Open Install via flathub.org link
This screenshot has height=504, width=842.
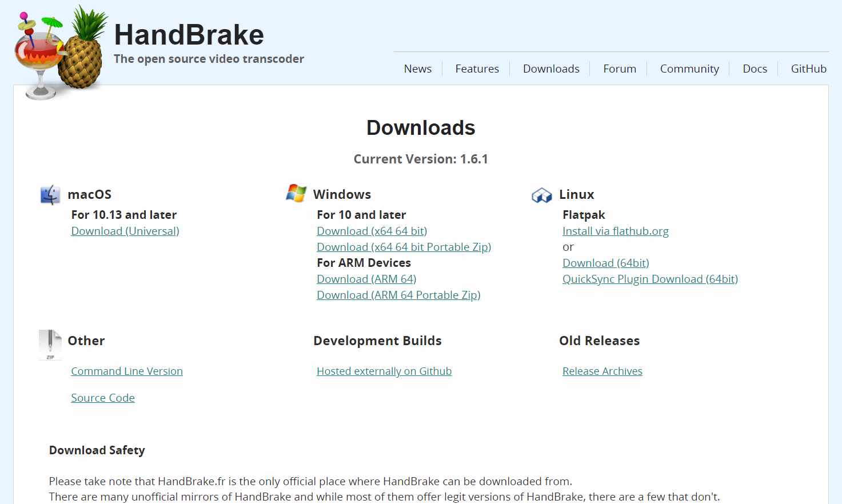(616, 231)
